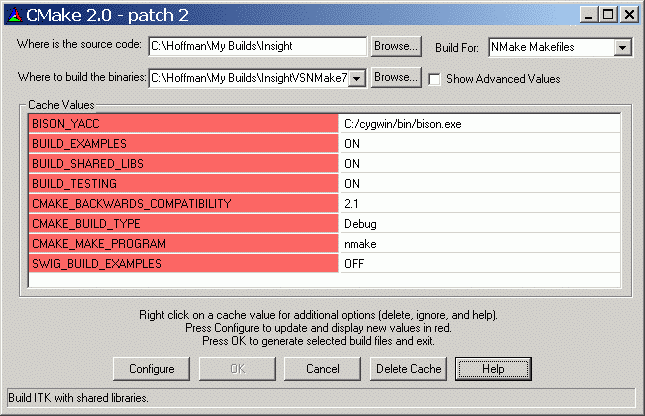Select the CMAKE_BACKWARDS_COMPATIBILITY entry name
Screen dimensions: 645x416
(183, 203)
